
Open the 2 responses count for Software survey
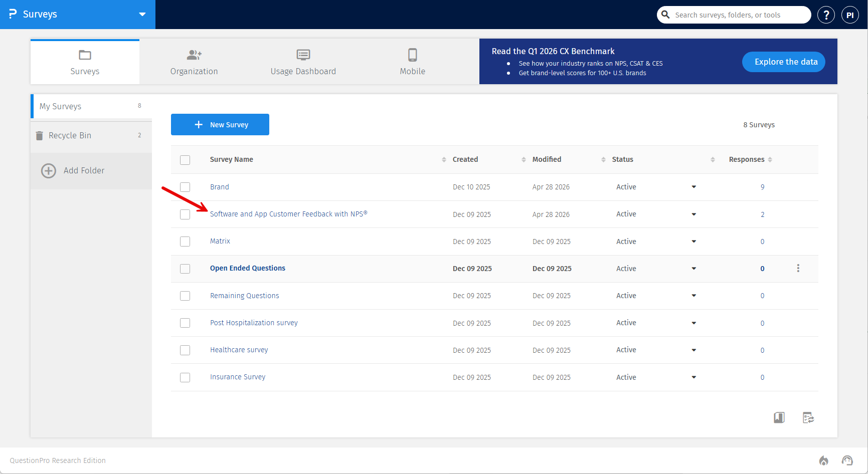click(x=763, y=214)
